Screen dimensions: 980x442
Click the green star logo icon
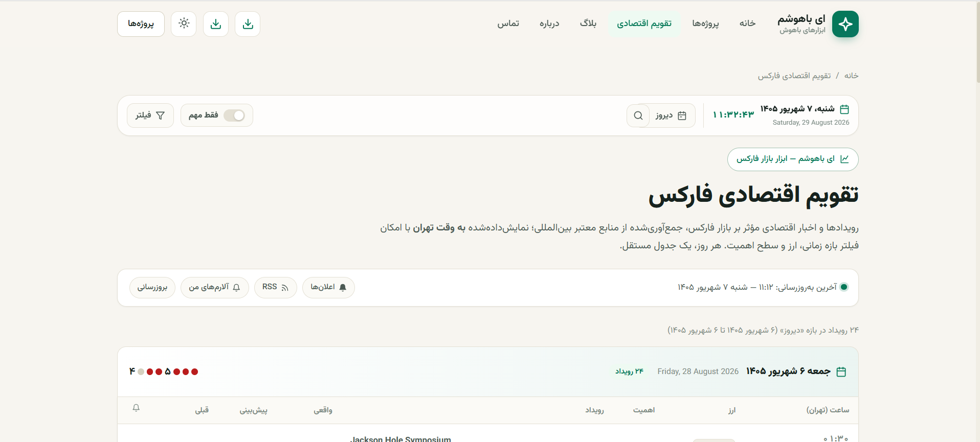click(x=845, y=24)
